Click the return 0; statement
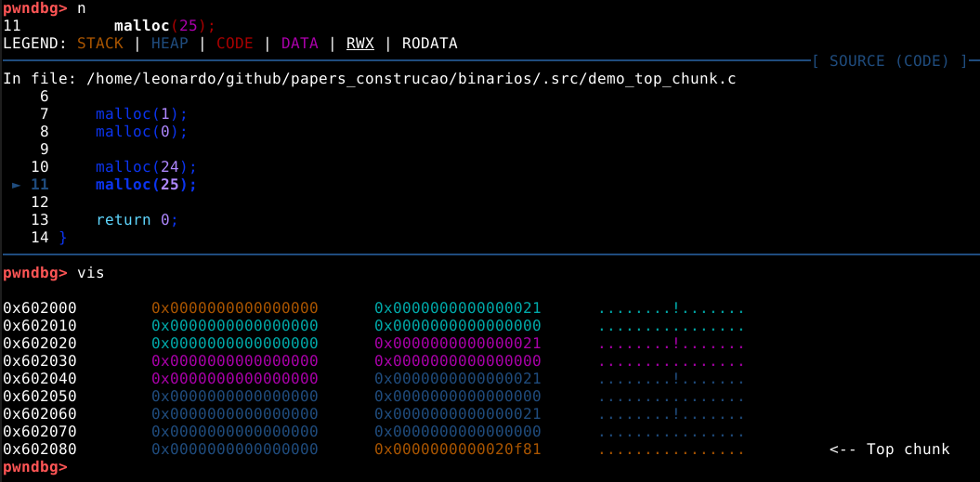The height and width of the screenshot is (482, 980). point(137,220)
